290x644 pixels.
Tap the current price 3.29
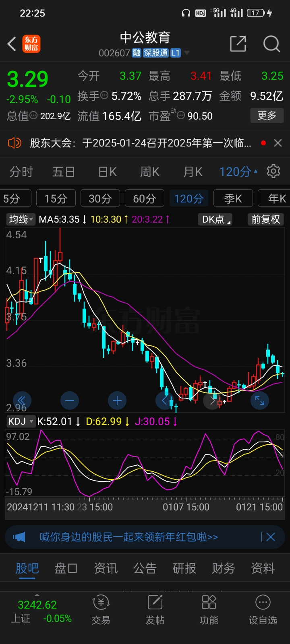[28, 79]
